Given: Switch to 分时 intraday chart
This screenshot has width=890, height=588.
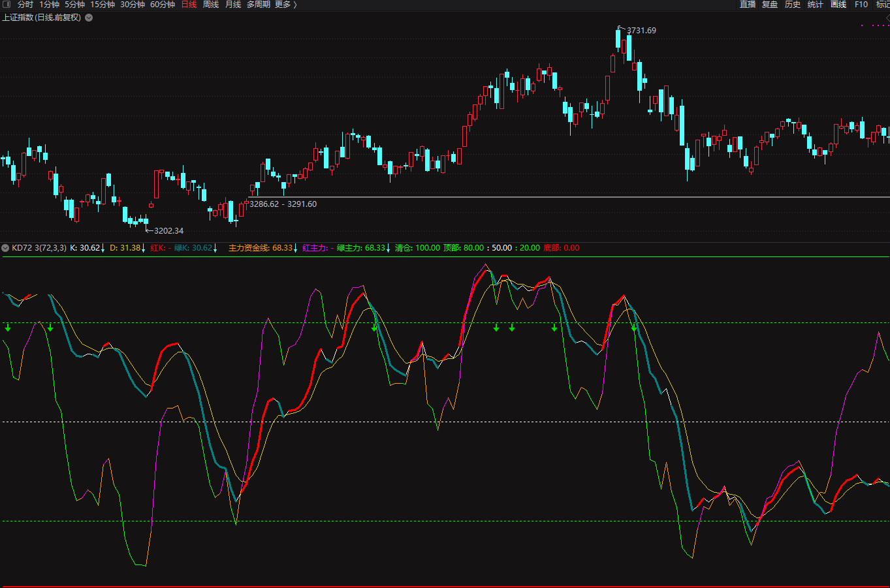Looking at the screenshot, I should click(25, 5).
